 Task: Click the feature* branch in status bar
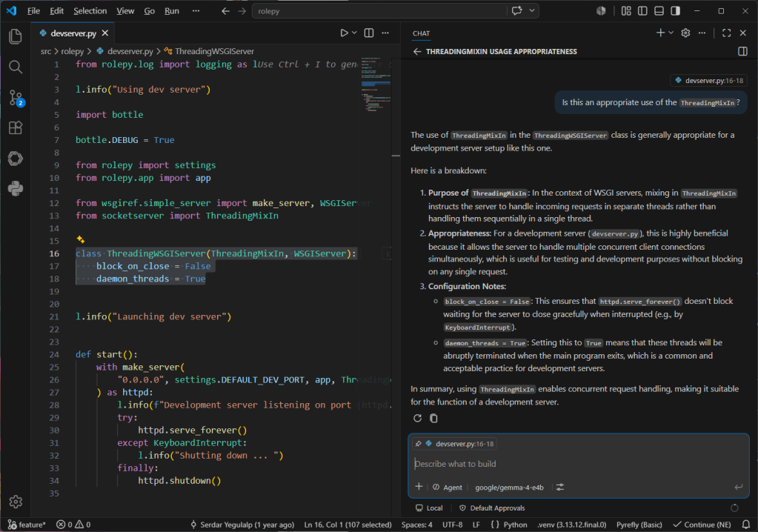tap(27, 525)
